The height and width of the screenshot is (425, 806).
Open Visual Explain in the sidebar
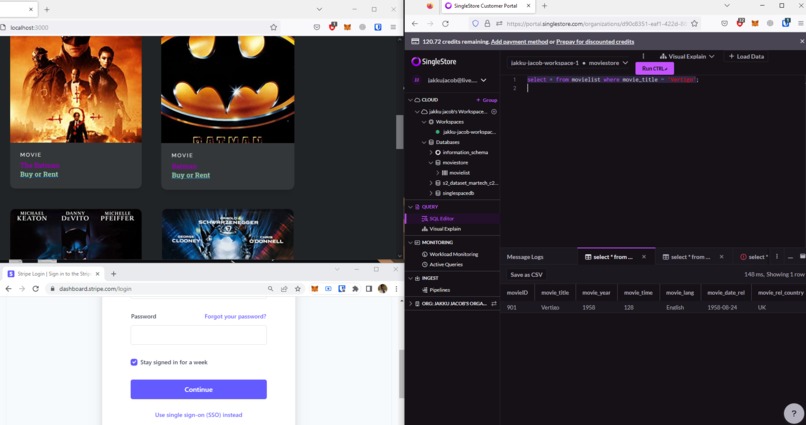click(x=445, y=229)
